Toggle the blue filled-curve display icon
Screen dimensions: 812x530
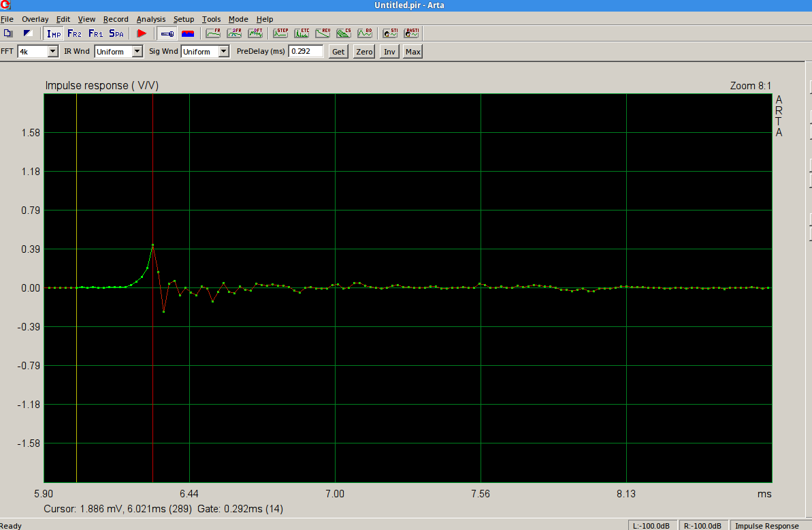(188, 33)
